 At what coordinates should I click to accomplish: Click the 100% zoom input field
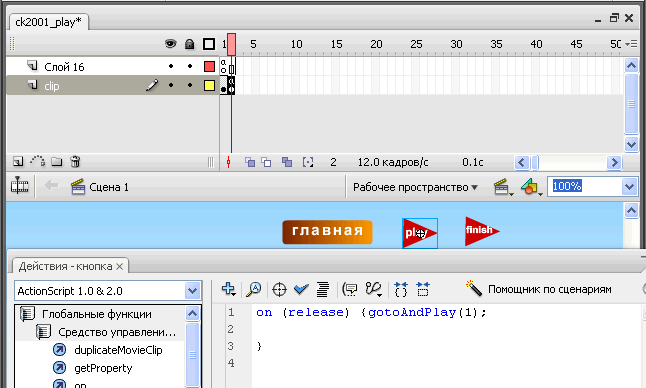click(584, 187)
